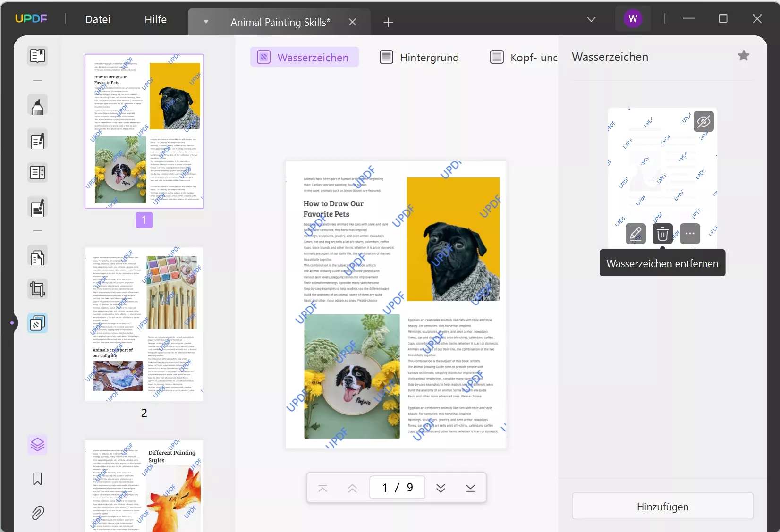Screen dimensions: 780x532
Task: Select page 1 thumbnail
Action: pos(144,131)
